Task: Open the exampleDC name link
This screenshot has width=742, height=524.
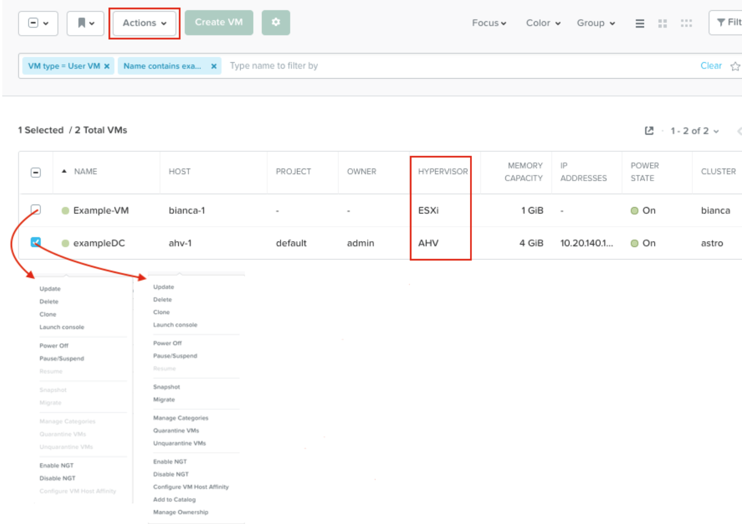Action: tap(99, 243)
